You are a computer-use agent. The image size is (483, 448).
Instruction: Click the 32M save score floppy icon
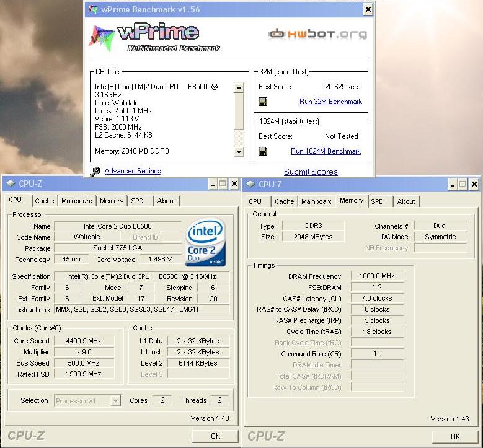pos(263,102)
